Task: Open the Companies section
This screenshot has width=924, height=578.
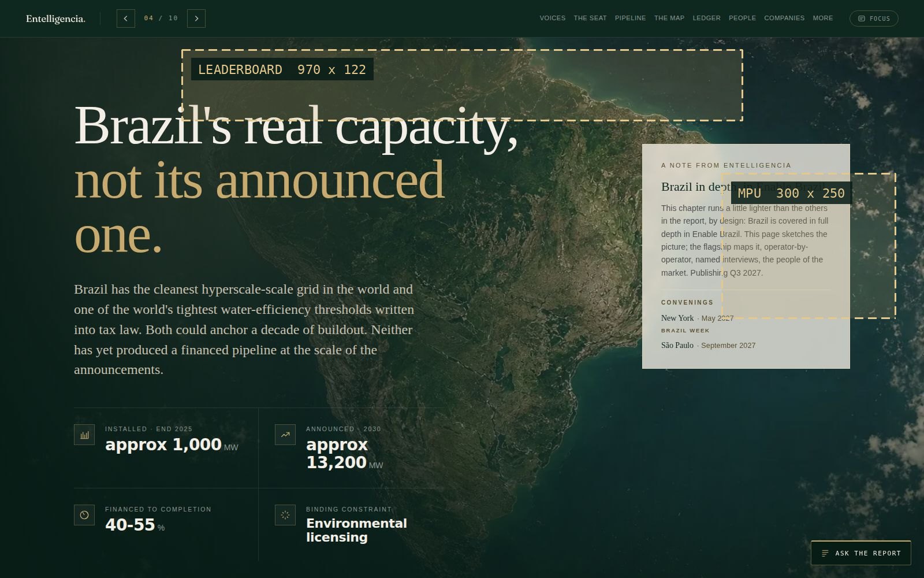Action: pyautogui.click(x=784, y=18)
